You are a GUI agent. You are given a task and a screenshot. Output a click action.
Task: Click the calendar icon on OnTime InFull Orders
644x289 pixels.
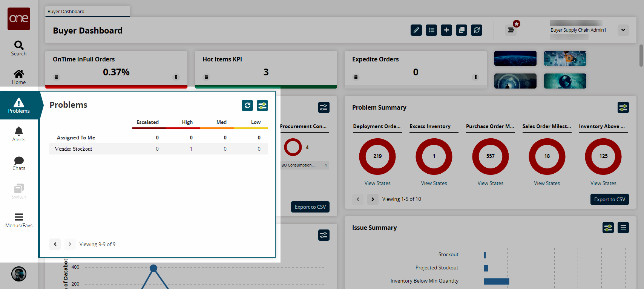(x=57, y=77)
